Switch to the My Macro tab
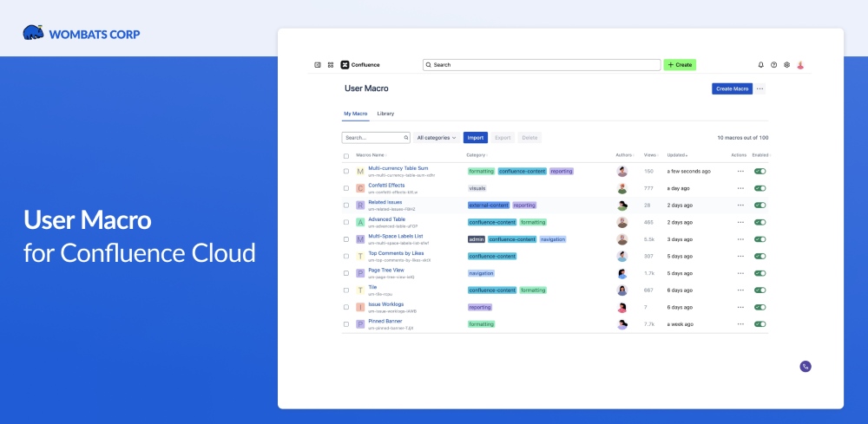 [x=355, y=114]
